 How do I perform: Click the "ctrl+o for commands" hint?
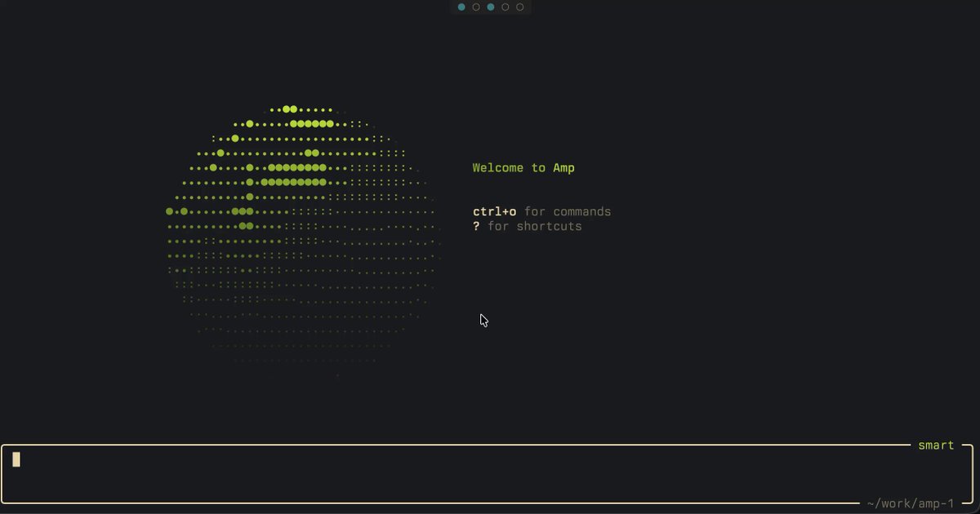(x=541, y=212)
